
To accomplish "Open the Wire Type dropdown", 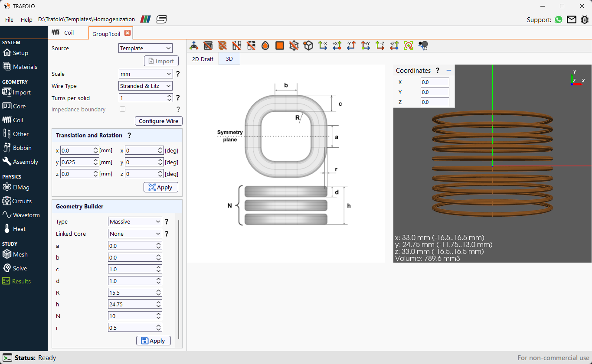I will point(145,86).
